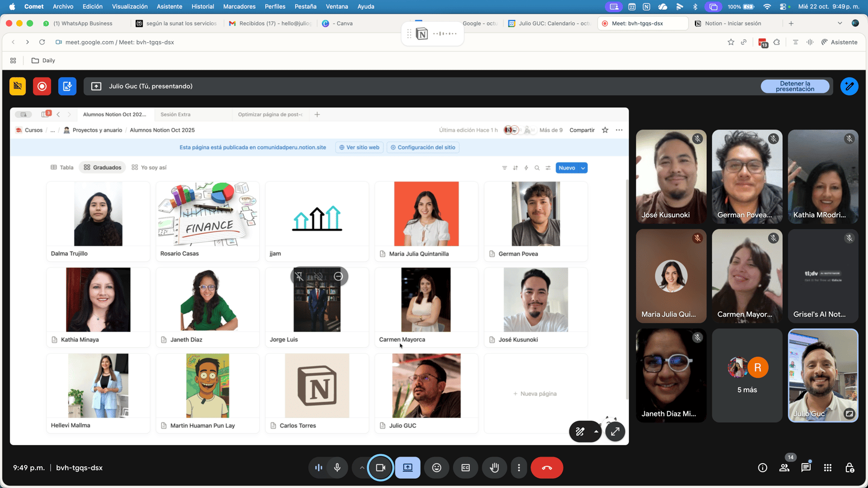Select the Graduados gallery view tab

click(103, 168)
